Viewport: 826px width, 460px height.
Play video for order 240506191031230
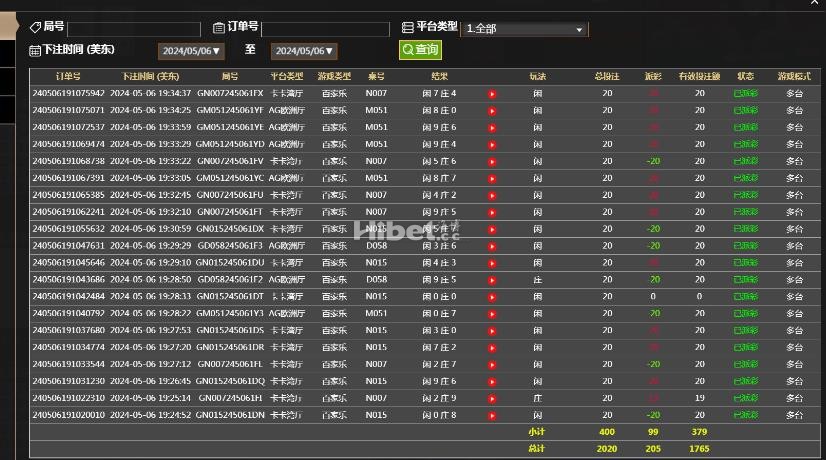click(492, 381)
